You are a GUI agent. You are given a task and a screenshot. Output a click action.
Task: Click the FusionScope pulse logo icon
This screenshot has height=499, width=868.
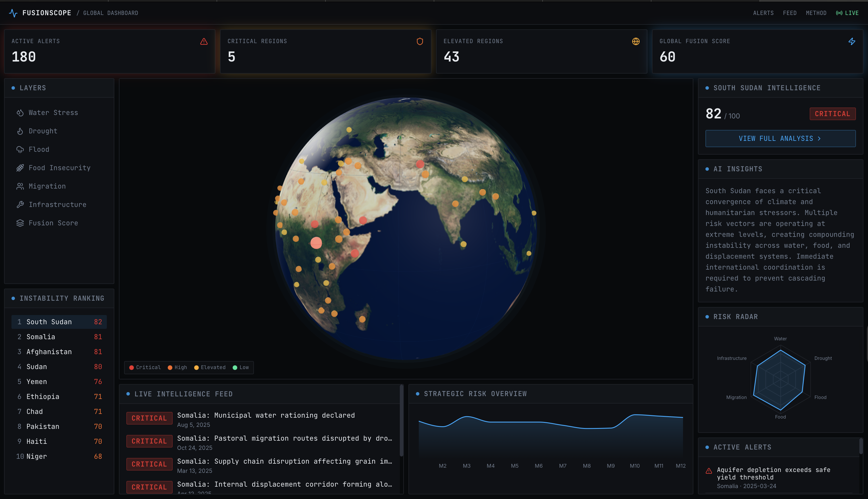pos(13,13)
